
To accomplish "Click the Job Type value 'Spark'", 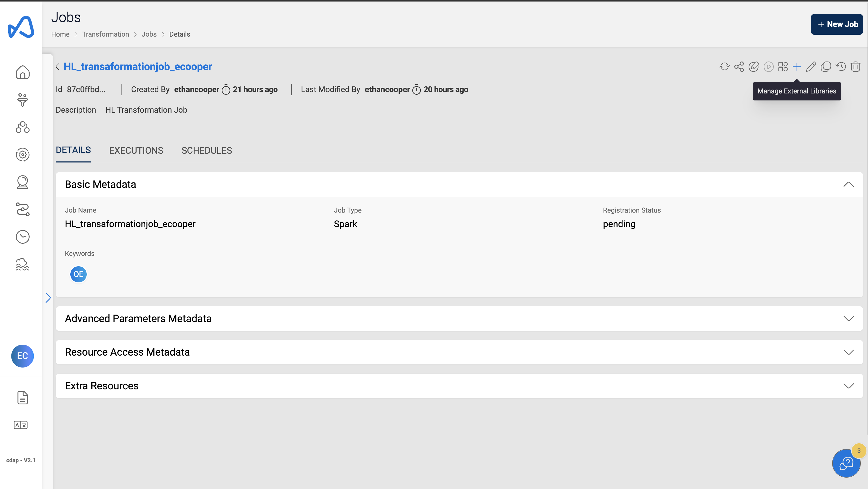I will click(x=345, y=224).
